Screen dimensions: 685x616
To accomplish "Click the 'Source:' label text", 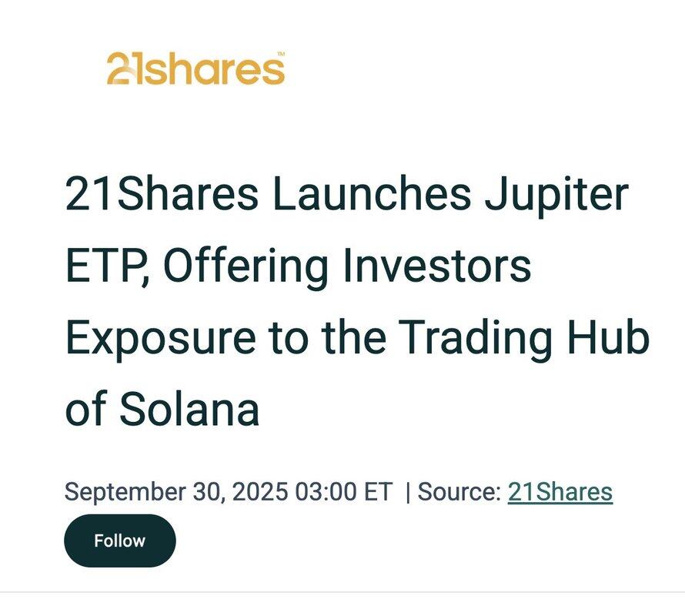I will (x=459, y=491).
